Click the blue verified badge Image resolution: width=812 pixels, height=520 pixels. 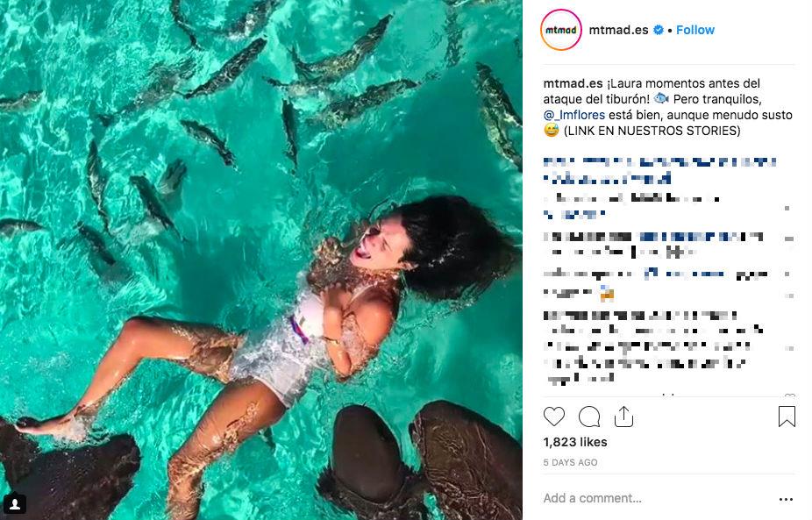pyautogui.click(x=658, y=30)
